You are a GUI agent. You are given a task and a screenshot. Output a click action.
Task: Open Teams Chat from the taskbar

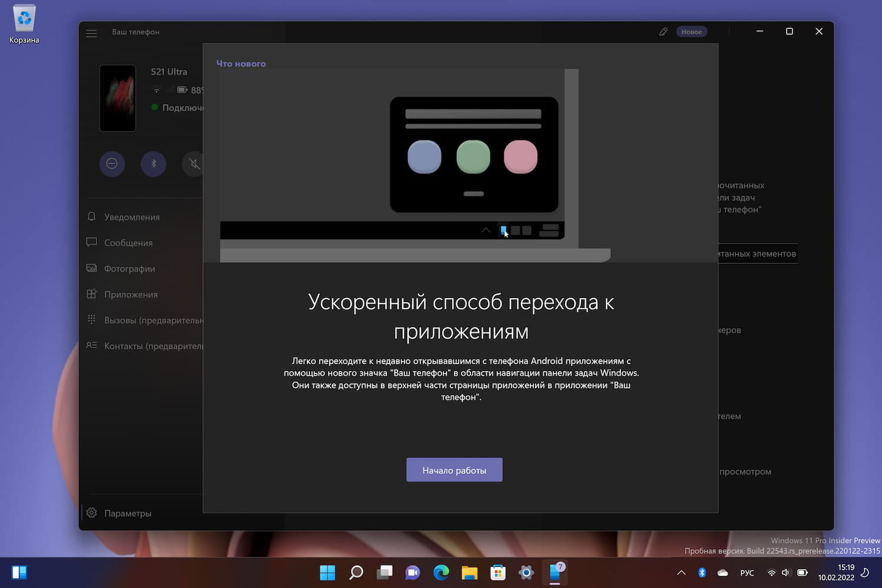pos(413,572)
